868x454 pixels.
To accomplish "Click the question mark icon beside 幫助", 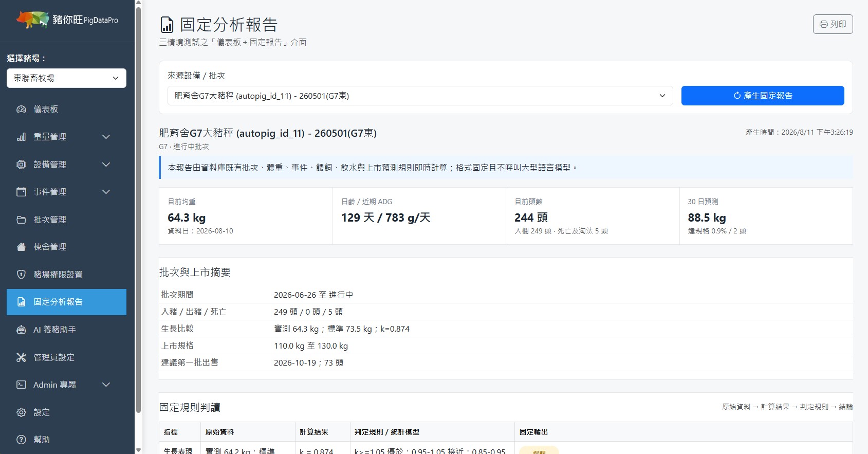I will coord(21,440).
